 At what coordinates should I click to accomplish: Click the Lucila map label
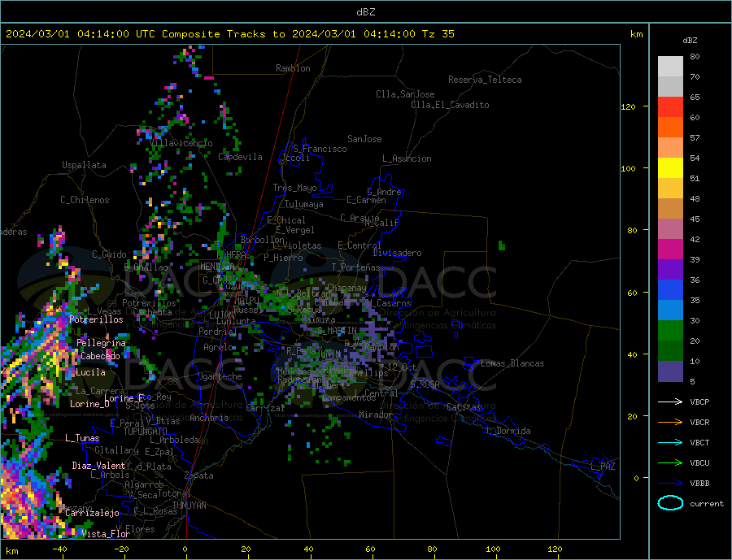tap(90, 372)
